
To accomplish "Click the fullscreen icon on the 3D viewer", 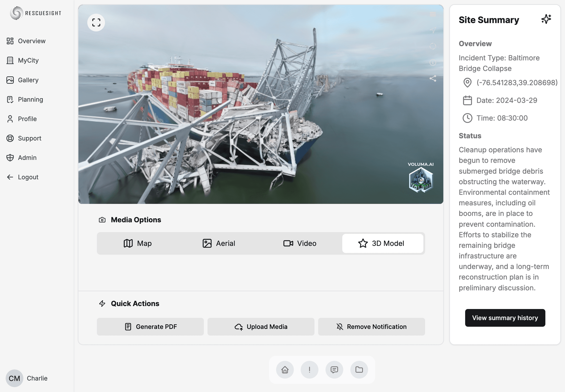I will click(x=96, y=23).
